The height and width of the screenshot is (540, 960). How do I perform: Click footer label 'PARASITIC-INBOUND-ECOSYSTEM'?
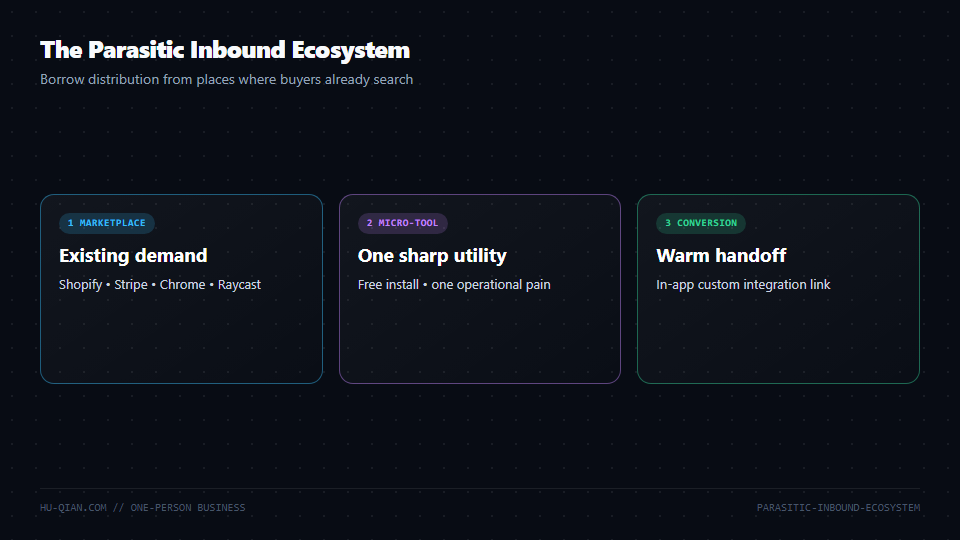[x=838, y=508]
